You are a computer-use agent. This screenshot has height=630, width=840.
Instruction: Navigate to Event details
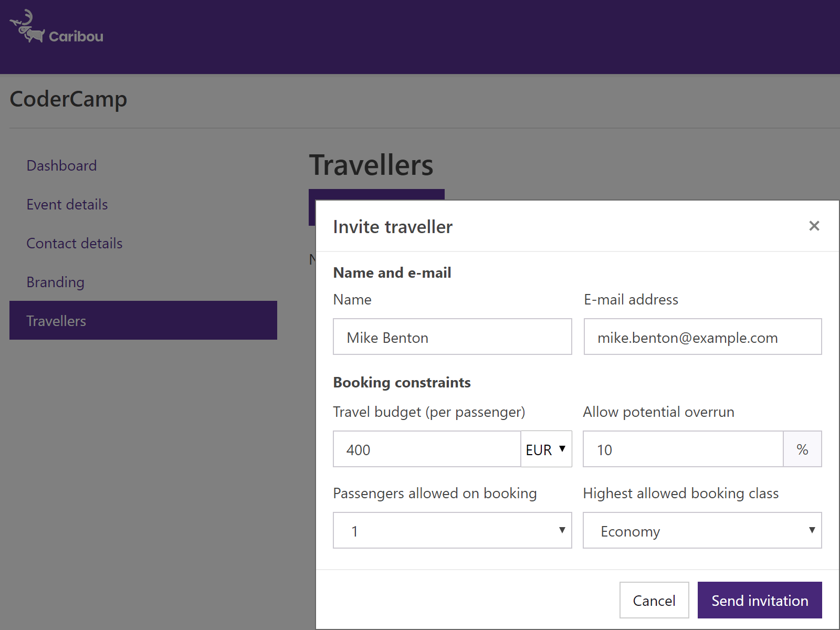coord(67,204)
